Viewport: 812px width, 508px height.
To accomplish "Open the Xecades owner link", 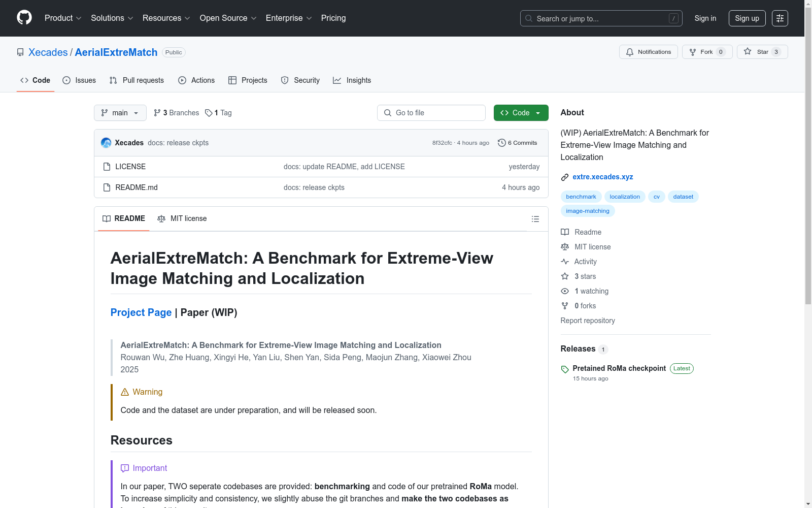I will click(48, 52).
